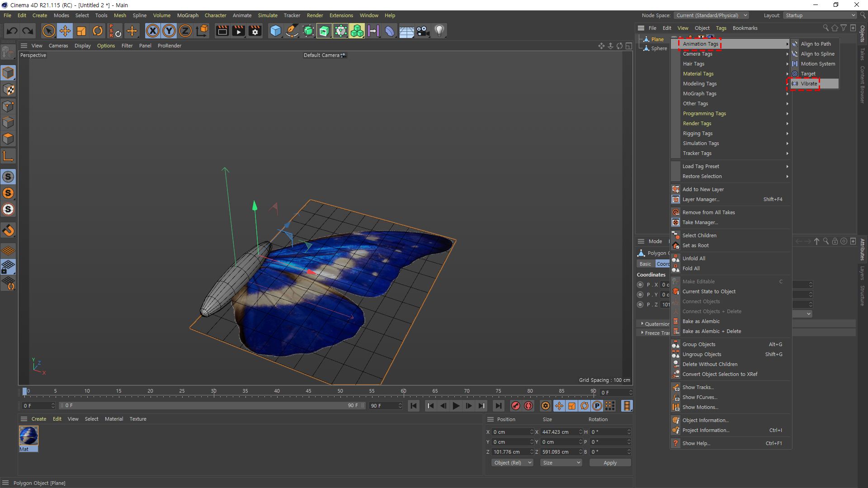868x488 pixels.
Task: Click Record Active Objects button
Action: click(515, 406)
